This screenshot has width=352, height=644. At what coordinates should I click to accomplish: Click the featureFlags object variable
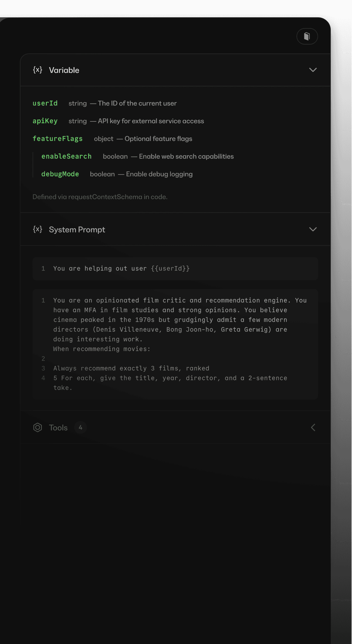[57, 139]
